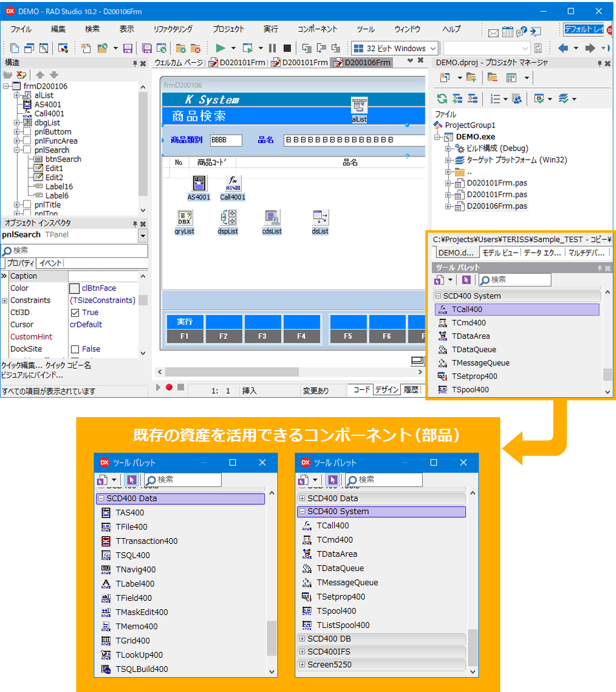This screenshot has height=692, width=616.
Task: Open the プロジェクト menu
Action: [228, 28]
